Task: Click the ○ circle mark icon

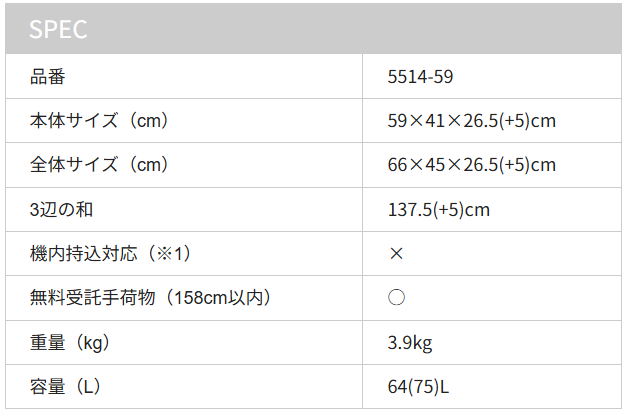Action: (396, 298)
